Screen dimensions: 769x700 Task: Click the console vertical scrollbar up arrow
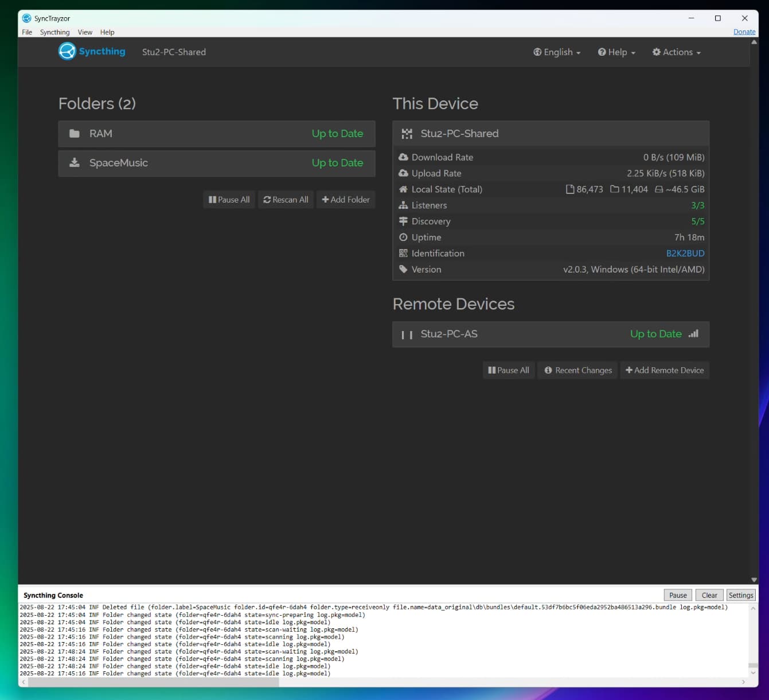[x=754, y=608]
